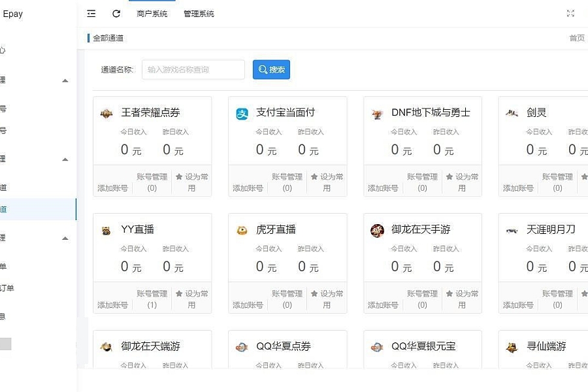This screenshot has width=588, height=392.
Task: Open 账号管理 (0) for 虎牙直播
Action: tap(287, 299)
